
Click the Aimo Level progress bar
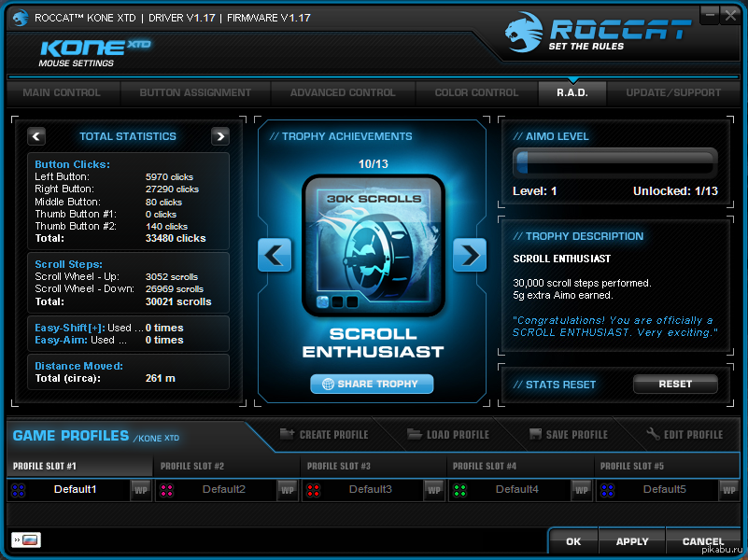[x=615, y=163]
